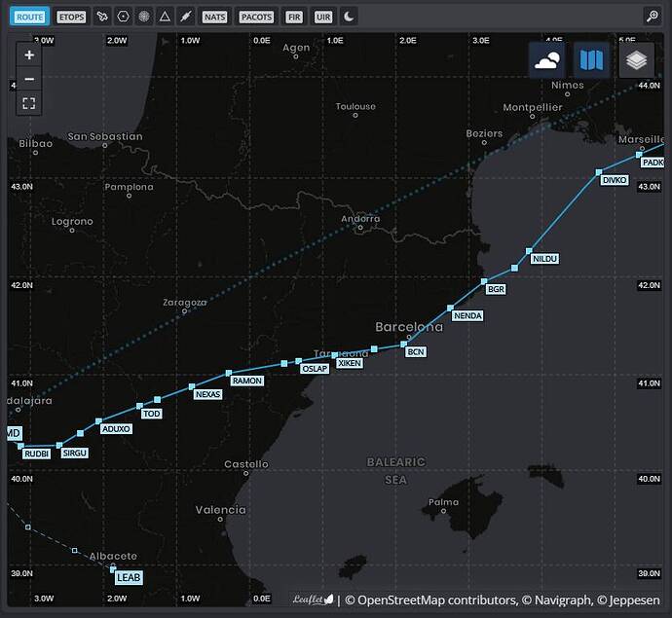The image size is (672, 618).
Task: Select the RUDBI waypoint marker
Action: (21, 447)
